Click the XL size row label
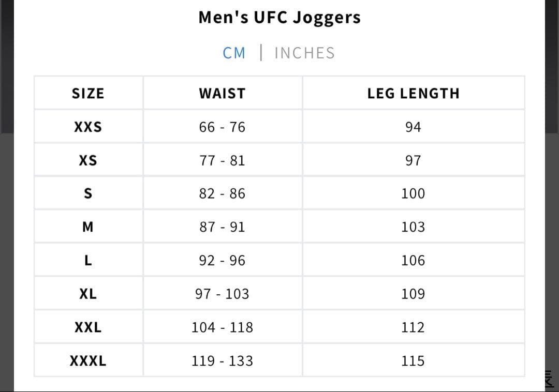 coord(88,294)
